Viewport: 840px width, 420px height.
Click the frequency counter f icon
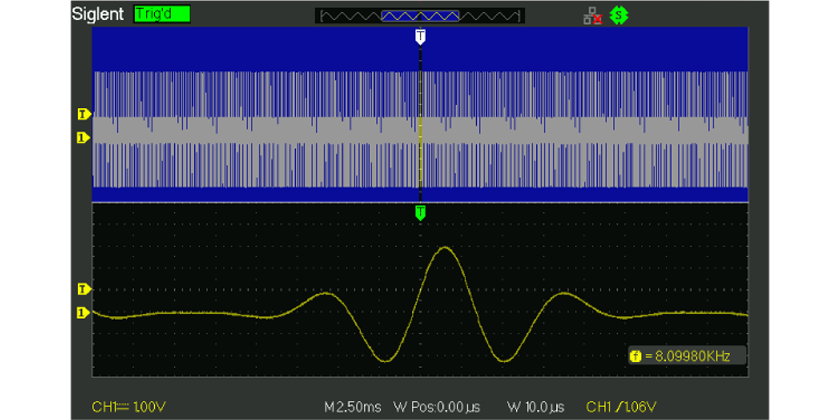point(634,356)
